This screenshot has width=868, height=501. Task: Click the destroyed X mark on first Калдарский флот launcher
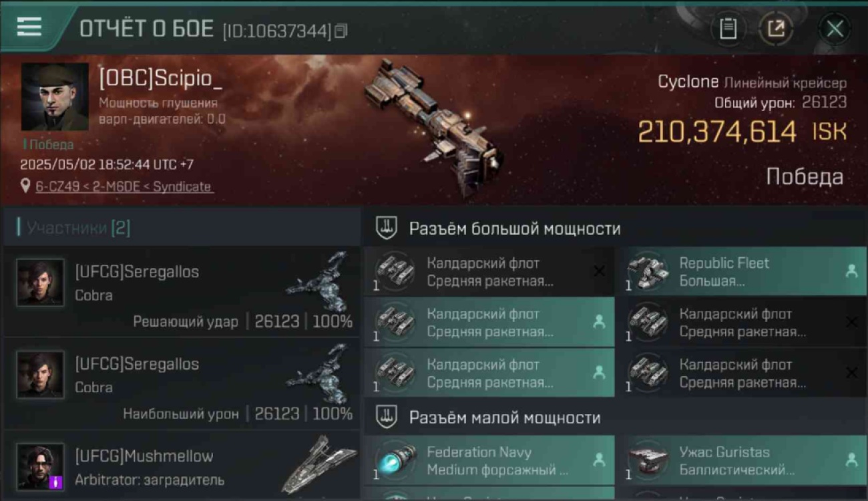tap(599, 271)
